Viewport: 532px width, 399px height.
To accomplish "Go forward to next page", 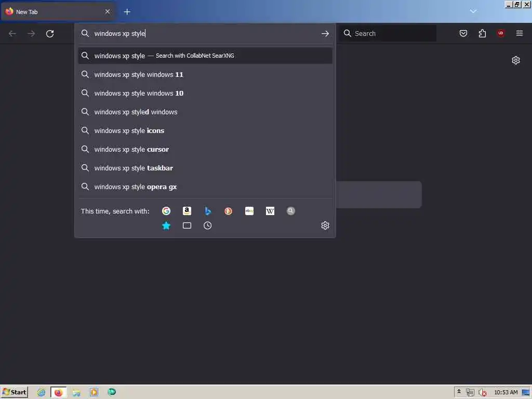I will 31,34.
